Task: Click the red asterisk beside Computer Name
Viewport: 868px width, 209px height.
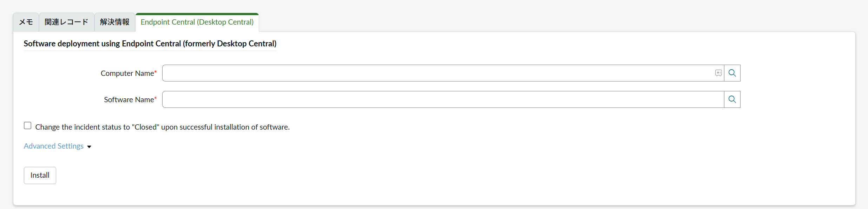Action: [156, 72]
